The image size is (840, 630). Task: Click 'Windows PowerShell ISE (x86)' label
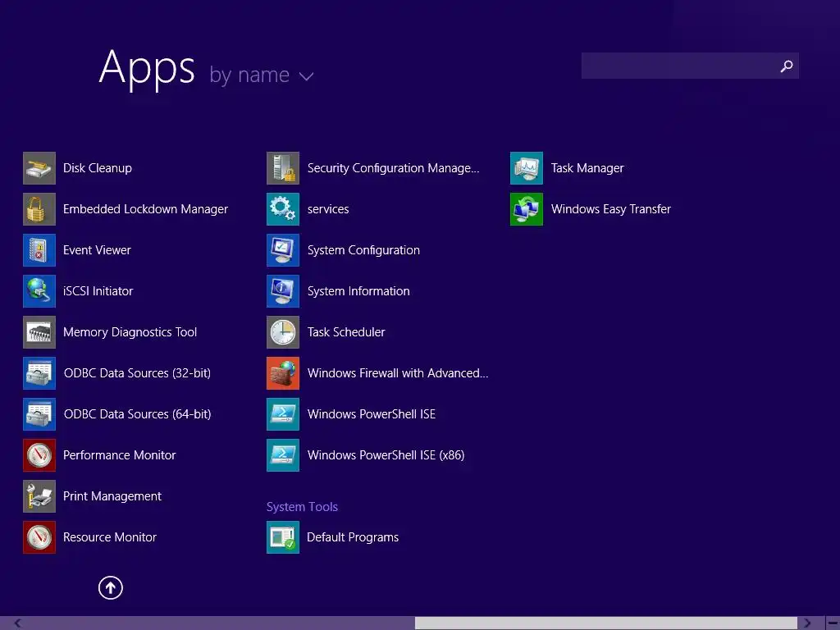[x=386, y=454]
